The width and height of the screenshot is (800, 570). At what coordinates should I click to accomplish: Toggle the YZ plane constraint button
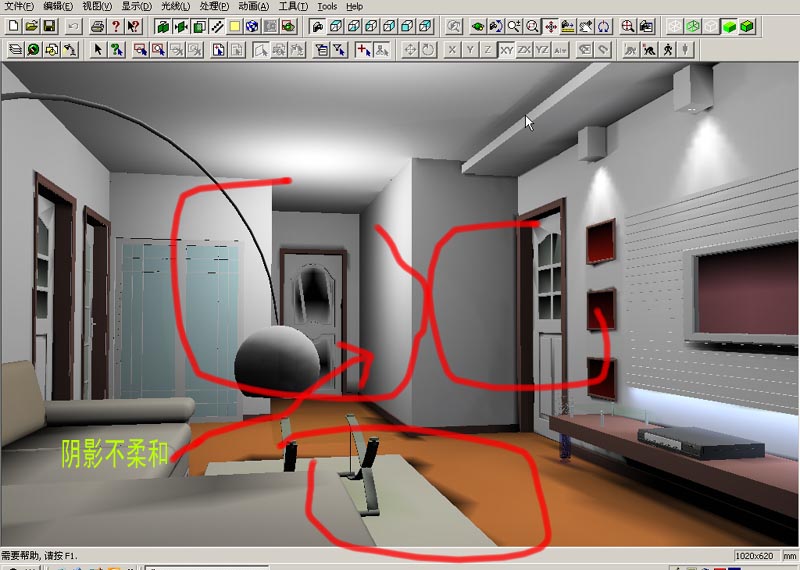(x=542, y=50)
